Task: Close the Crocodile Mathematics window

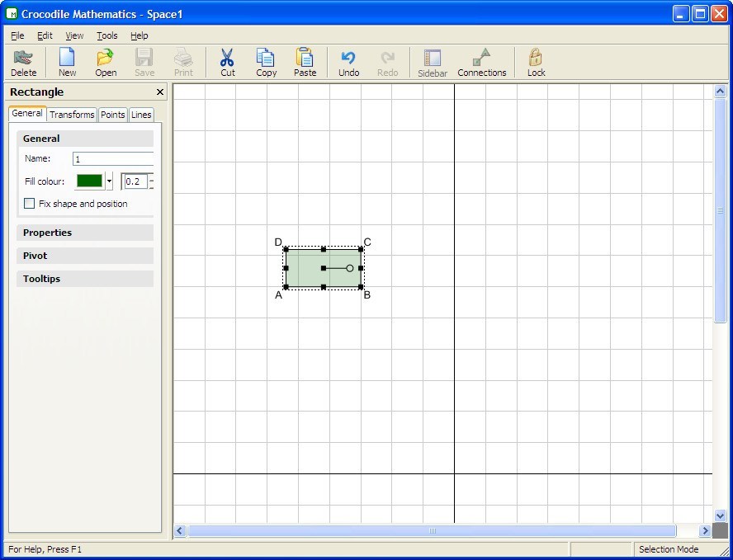Action: point(719,14)
